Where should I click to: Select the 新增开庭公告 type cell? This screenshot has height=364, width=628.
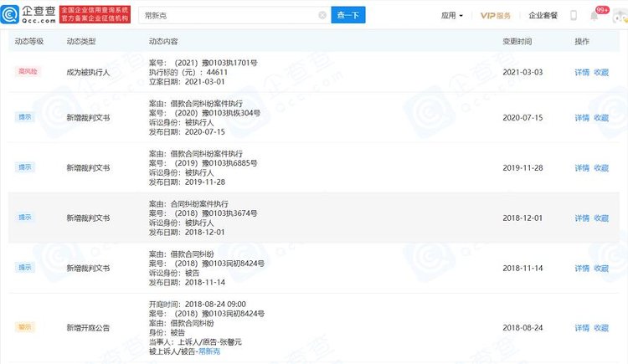click(x=88, y=327)
